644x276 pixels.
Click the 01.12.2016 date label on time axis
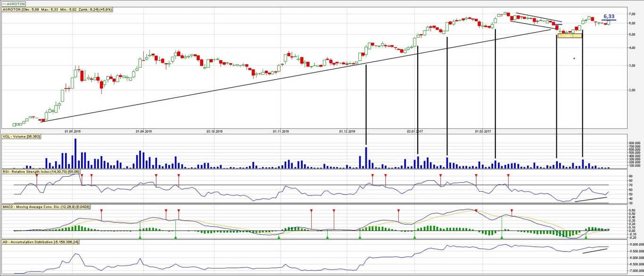click(347, 131)
